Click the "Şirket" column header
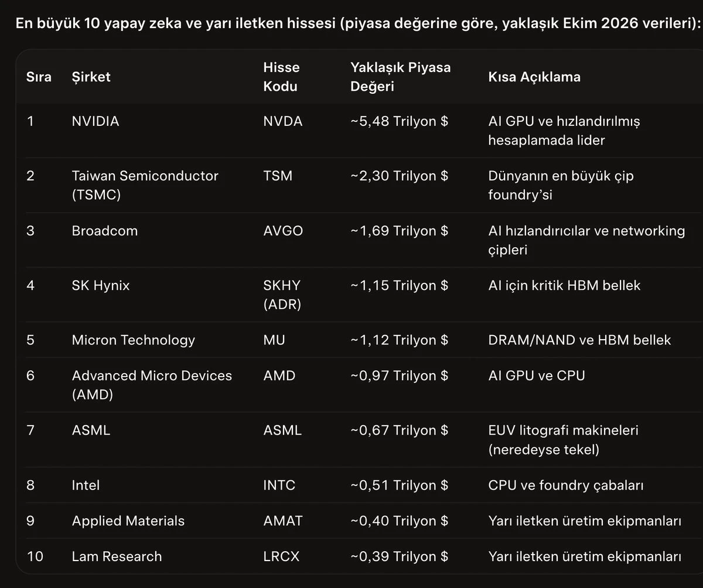This screenshot has width=703, height=588. 91,77
